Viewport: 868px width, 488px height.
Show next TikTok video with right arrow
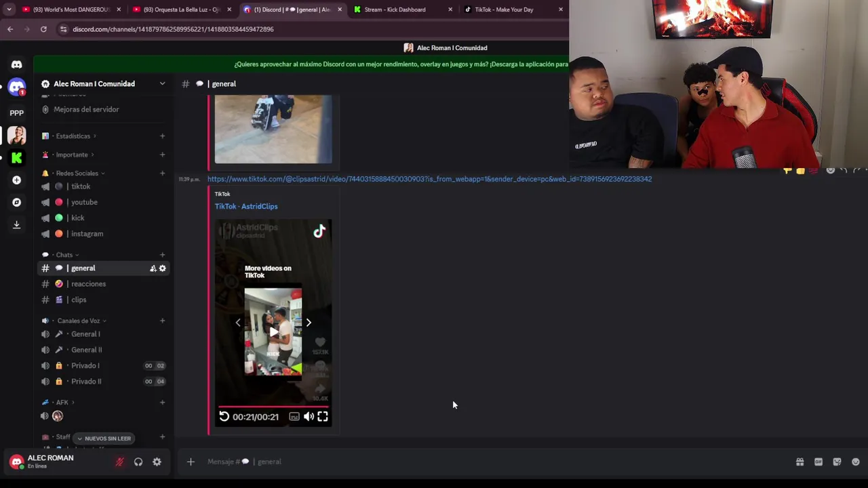(309, 323)
